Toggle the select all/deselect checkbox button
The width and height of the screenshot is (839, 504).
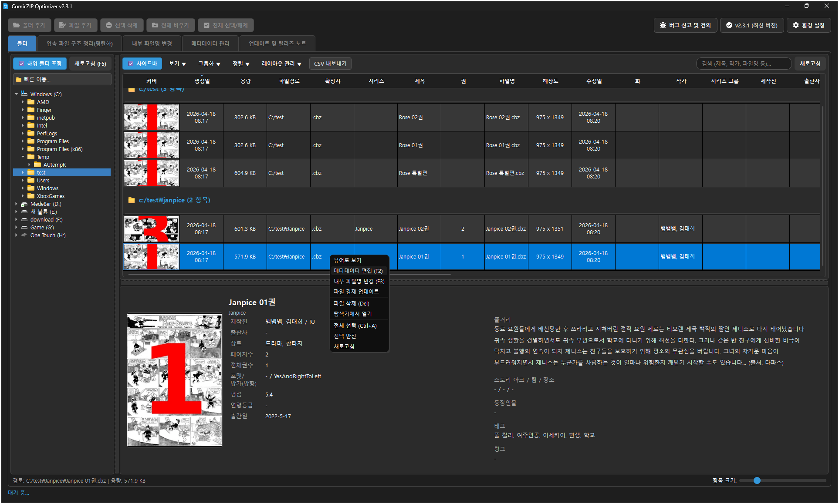pos(206,25)
